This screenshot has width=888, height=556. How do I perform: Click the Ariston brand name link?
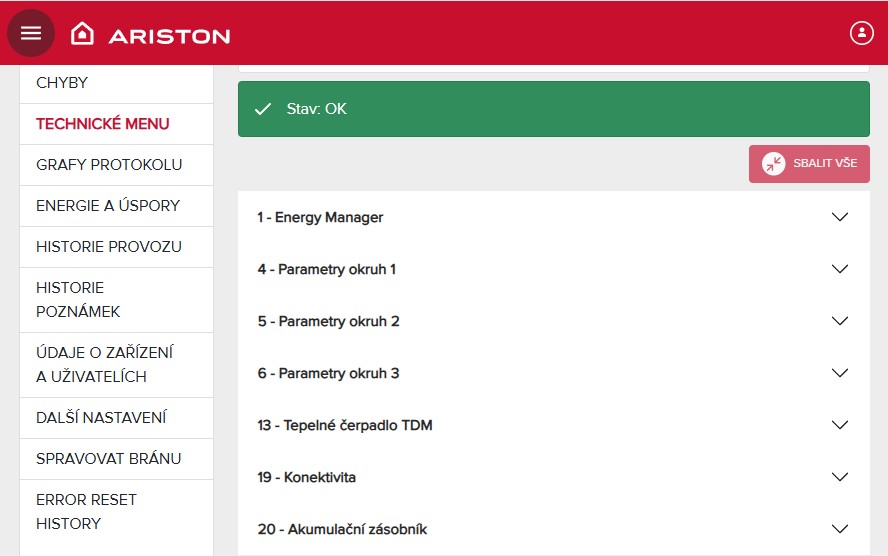click(x=169, y=35)
